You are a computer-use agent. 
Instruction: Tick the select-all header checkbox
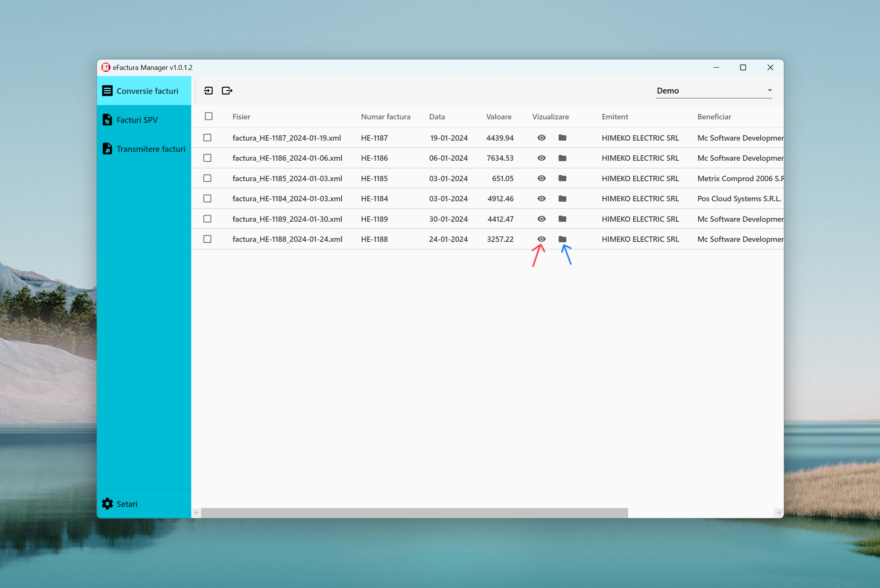209,116
